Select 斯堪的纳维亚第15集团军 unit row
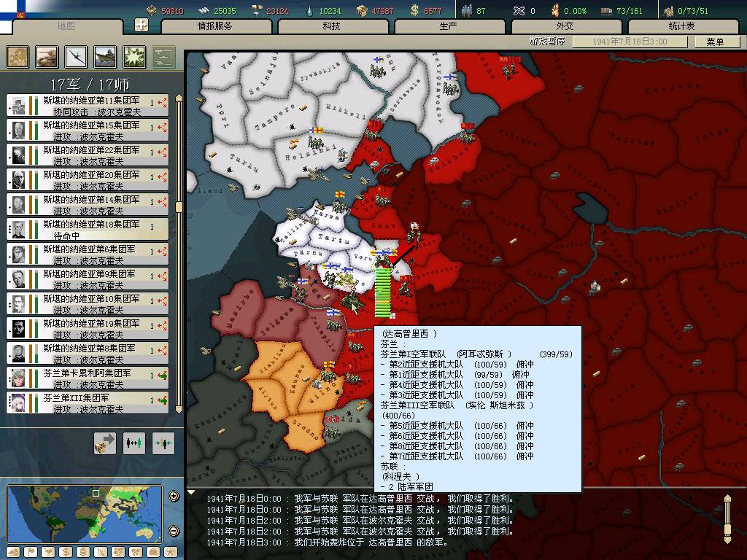 coord(88,131)
